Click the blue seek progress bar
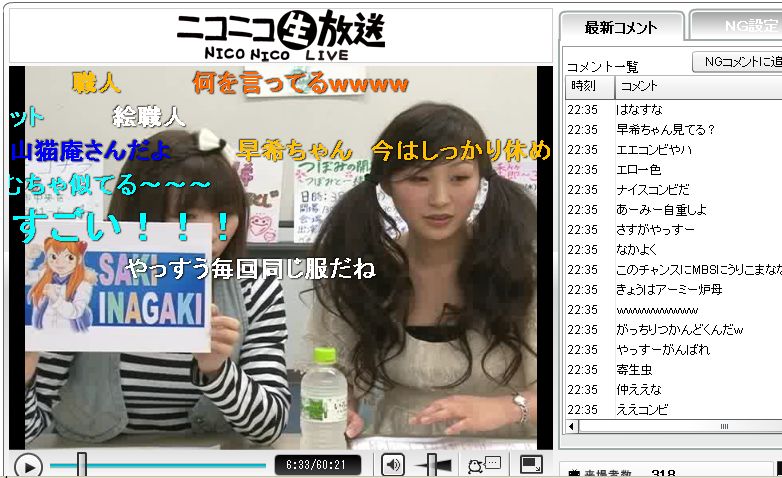The image size is (782, 478). point(158,466)
